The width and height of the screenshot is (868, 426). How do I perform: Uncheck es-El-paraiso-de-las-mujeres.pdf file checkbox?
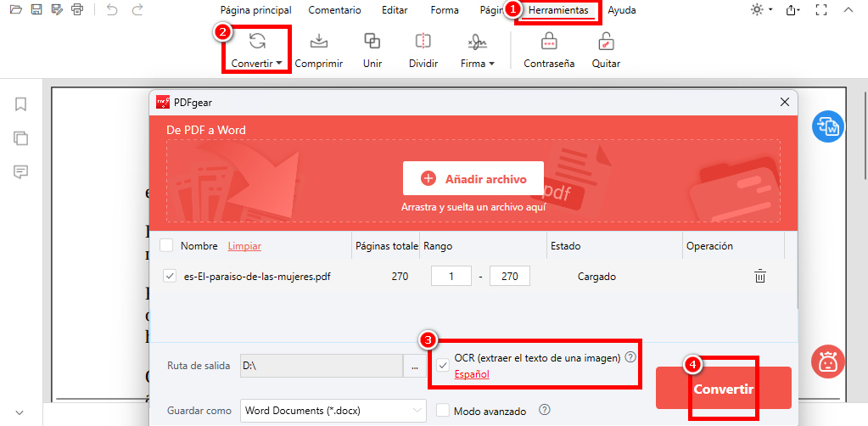pos(170,276)
